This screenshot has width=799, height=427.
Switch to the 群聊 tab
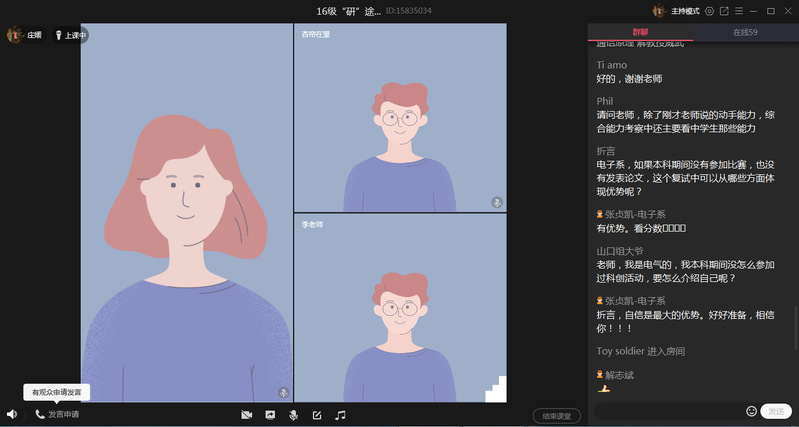click(x=641, y=32)
